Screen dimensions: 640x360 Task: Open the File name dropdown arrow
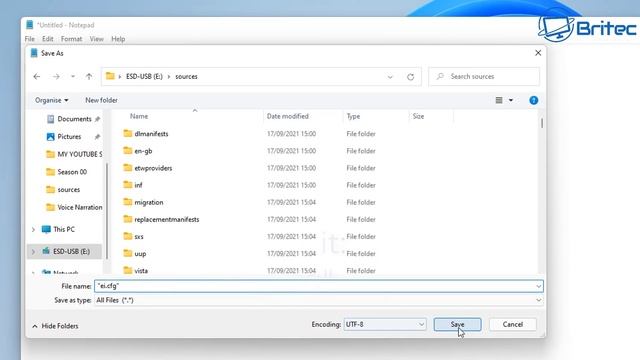[x=539, y=286]
